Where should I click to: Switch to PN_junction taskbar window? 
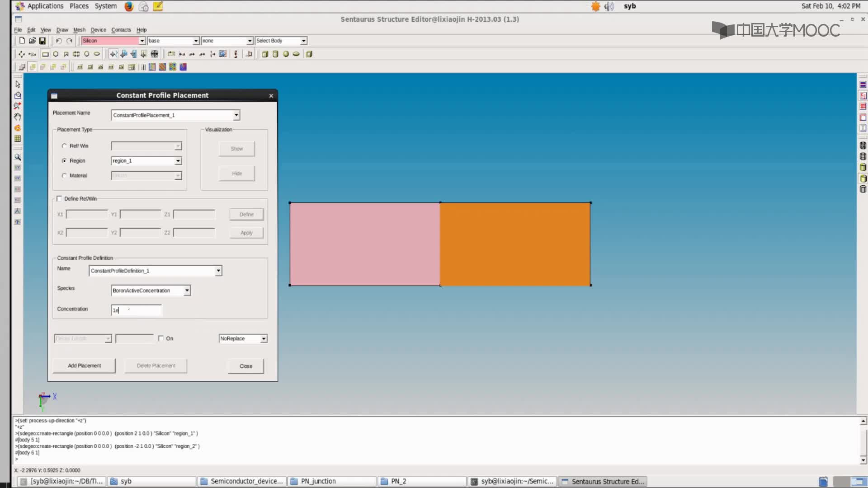coord(332,481)
